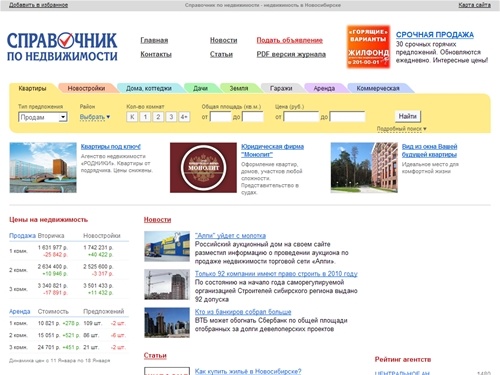Select the Земля tab
Image resolution: width=500 pixels, height=375 pixels.
(239, 88)
